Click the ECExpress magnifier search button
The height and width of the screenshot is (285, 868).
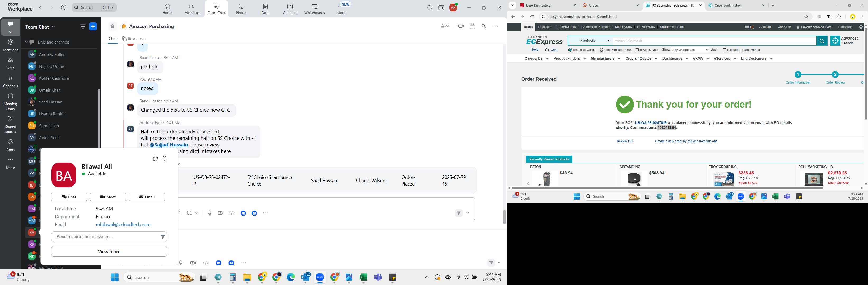[822, 41]
